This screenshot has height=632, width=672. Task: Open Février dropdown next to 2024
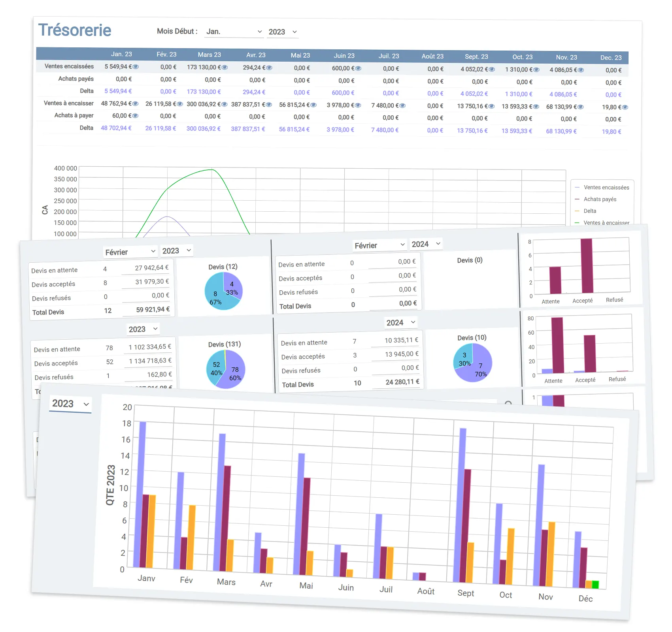pyautogui.click(x=379, y=245)
